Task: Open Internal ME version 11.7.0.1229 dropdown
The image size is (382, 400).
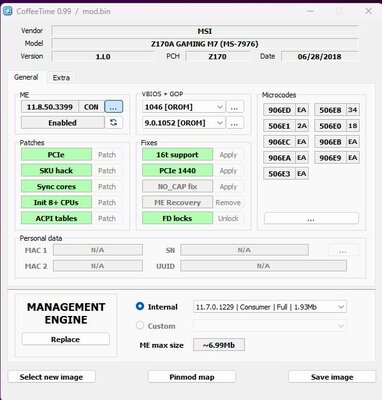Action: tap(270, 307)
